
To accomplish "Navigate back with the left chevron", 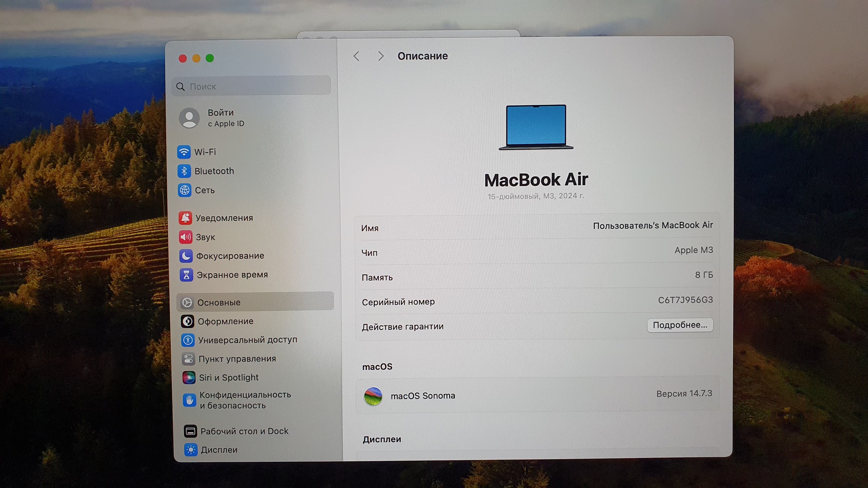I will [x=356, y=56].
